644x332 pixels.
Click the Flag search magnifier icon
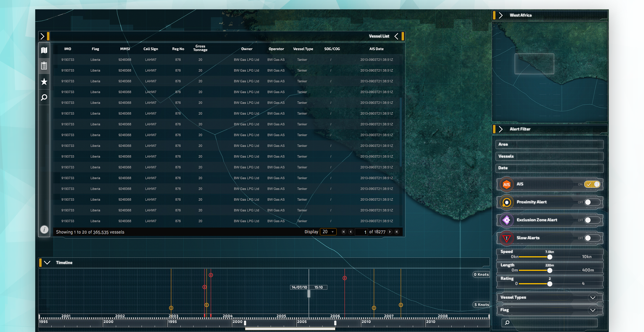pyautogui.click(x=507, y=322)
